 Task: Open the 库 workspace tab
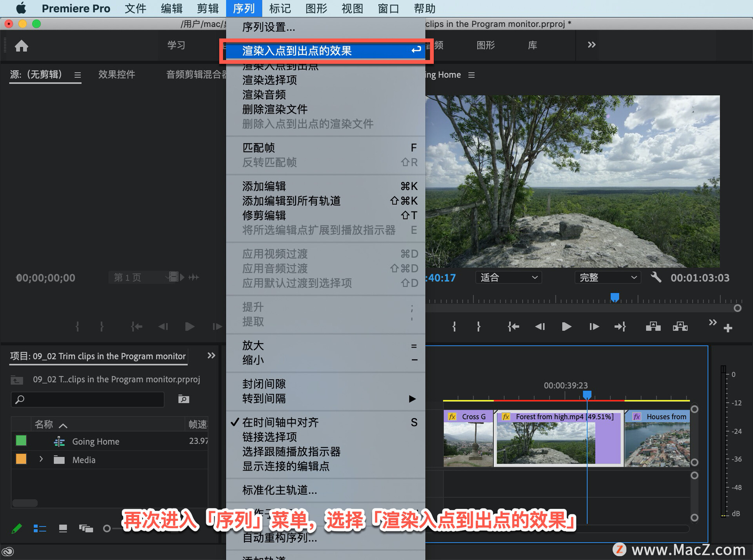(x=532, y=45)
